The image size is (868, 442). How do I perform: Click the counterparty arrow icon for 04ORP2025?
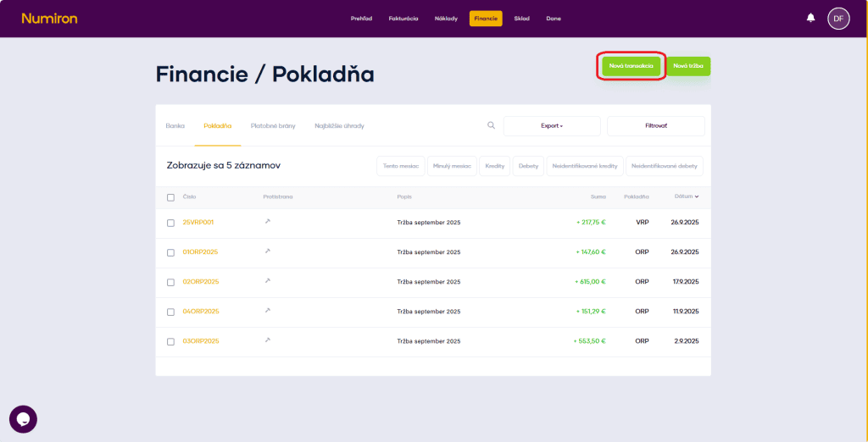(x=267, y=311)
